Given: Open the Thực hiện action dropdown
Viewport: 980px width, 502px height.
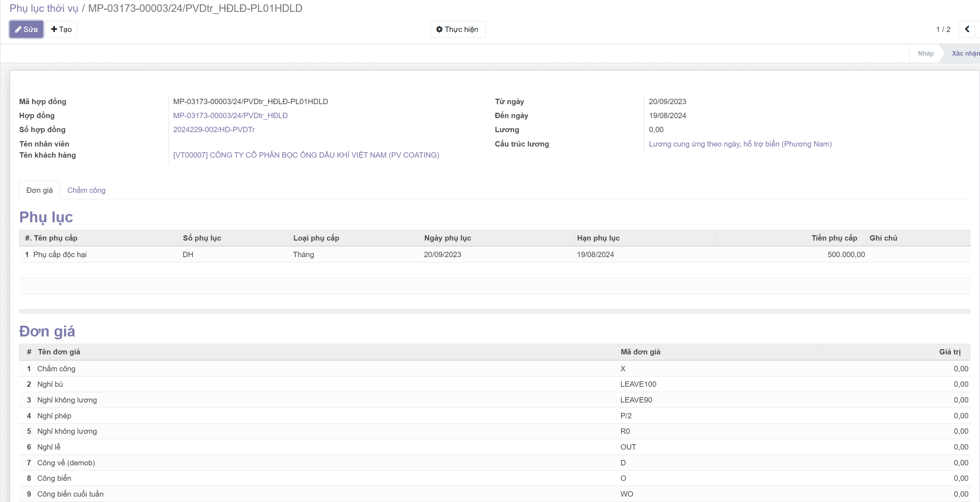Looking at the screenshot, I should 458,29.
